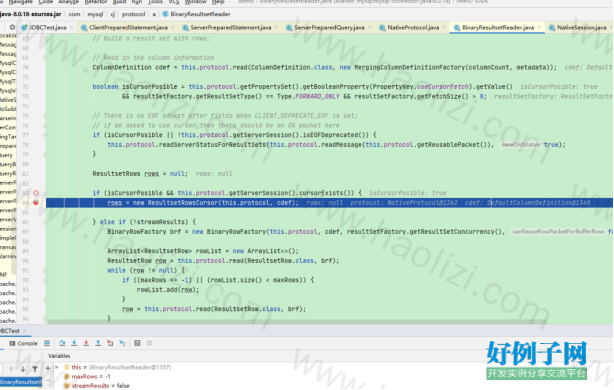
Task: Click the red Force Step Into icon
Action: point(86,343)
